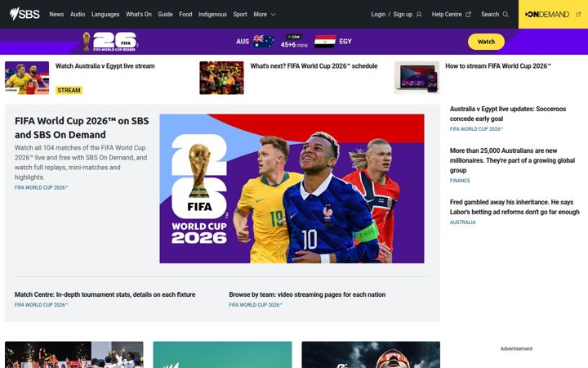Click the tag below Browse by team headline
The height and width of the screenshot is (368, 588).
coord(256,305)
